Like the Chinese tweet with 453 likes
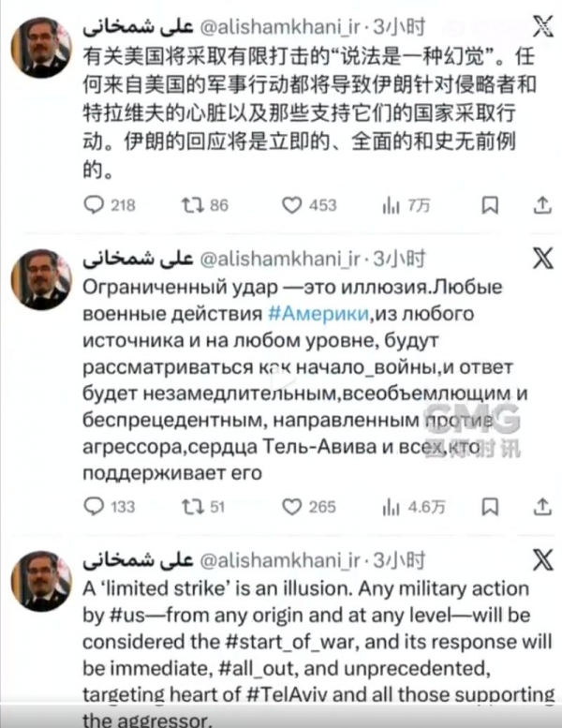The height and width of the screenshot is (728, 562). click(x=293, y=204)
